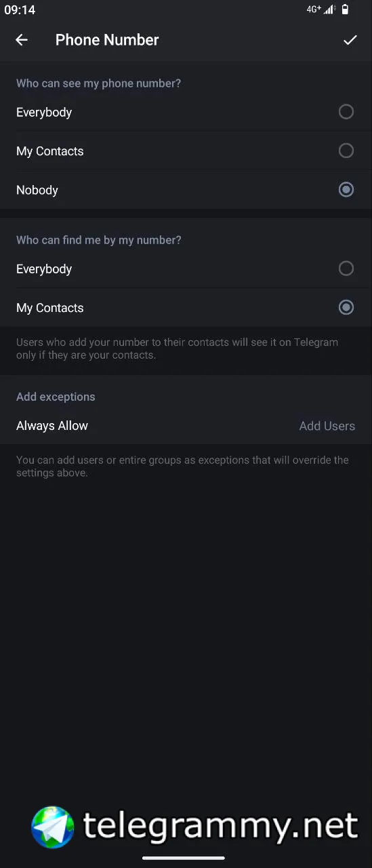Open Add Users for exceptions
This screenshot has width=372, height=868.
[327, 426]
